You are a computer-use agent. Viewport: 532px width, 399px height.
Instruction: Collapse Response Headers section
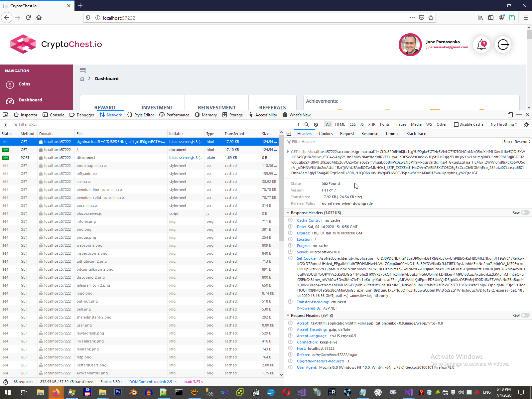click(x=288, y=213)
